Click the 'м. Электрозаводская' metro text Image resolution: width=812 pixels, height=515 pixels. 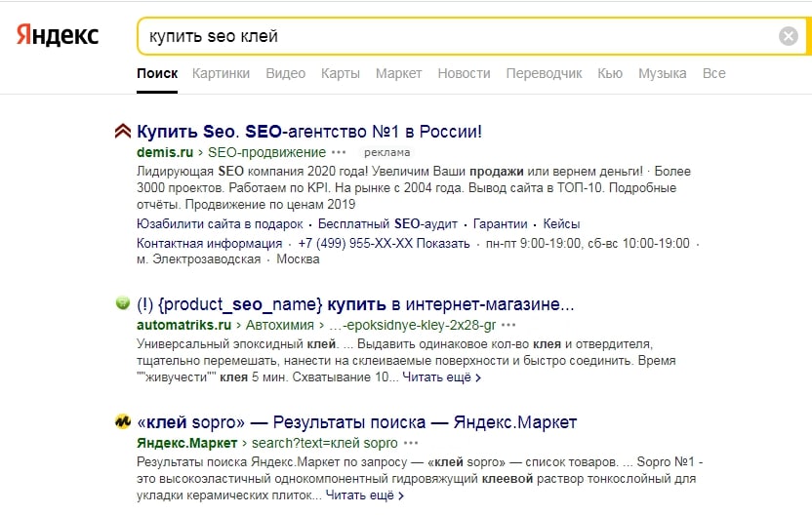coord(198,259)
